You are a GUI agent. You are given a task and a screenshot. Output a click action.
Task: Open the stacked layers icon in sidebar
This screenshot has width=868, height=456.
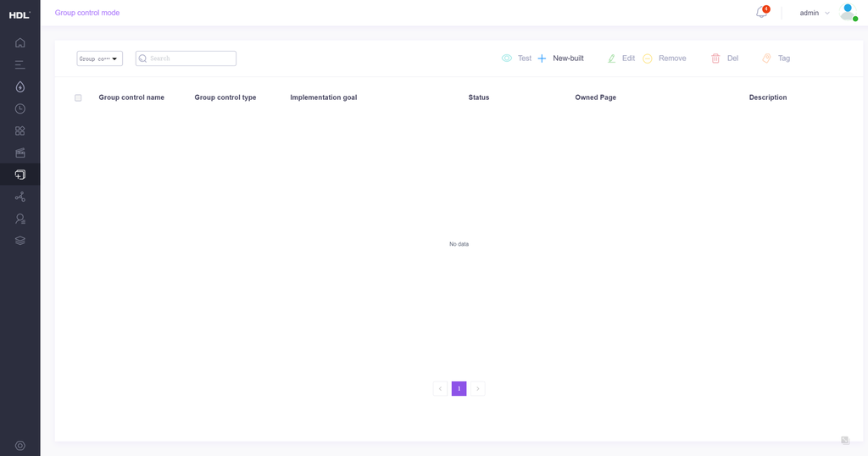pos(19,241)
